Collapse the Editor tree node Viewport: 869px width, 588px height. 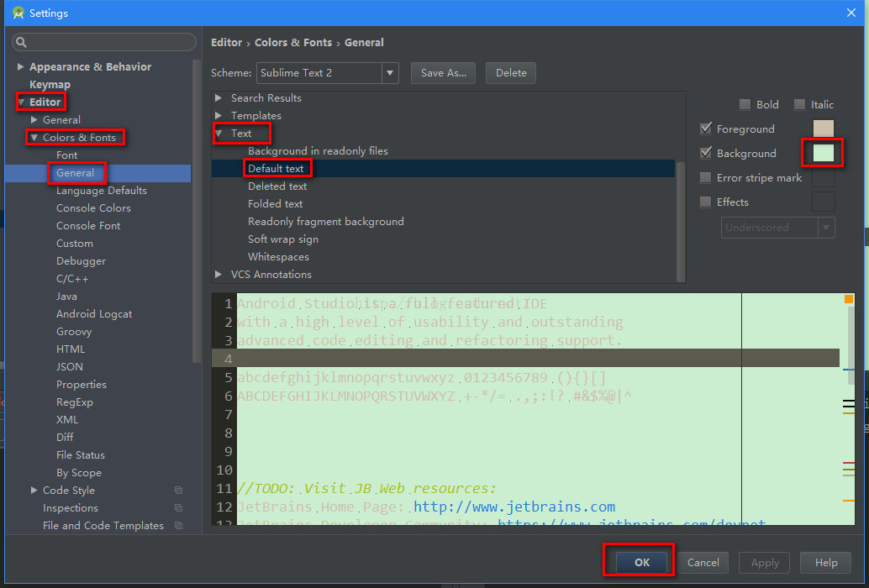(x=21, y=102)
